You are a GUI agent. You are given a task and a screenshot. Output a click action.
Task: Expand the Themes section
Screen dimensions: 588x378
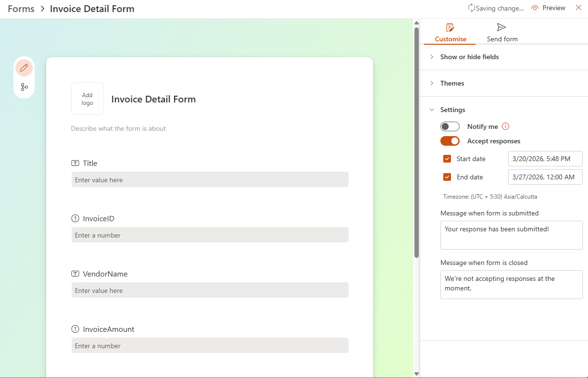pos(452,83)
